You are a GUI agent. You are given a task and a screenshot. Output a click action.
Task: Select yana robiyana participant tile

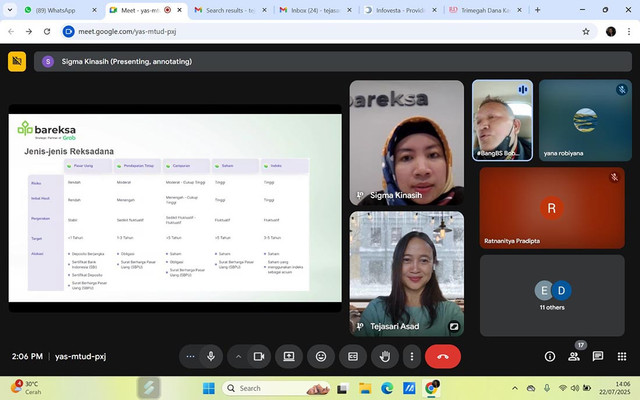(585, 120)
